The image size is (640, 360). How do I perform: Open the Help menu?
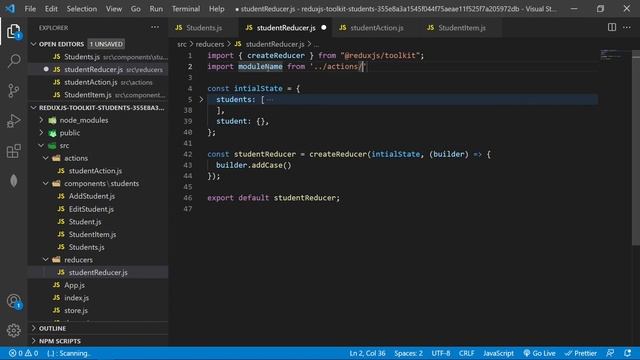pyautogui.click(x=216, y=9)
